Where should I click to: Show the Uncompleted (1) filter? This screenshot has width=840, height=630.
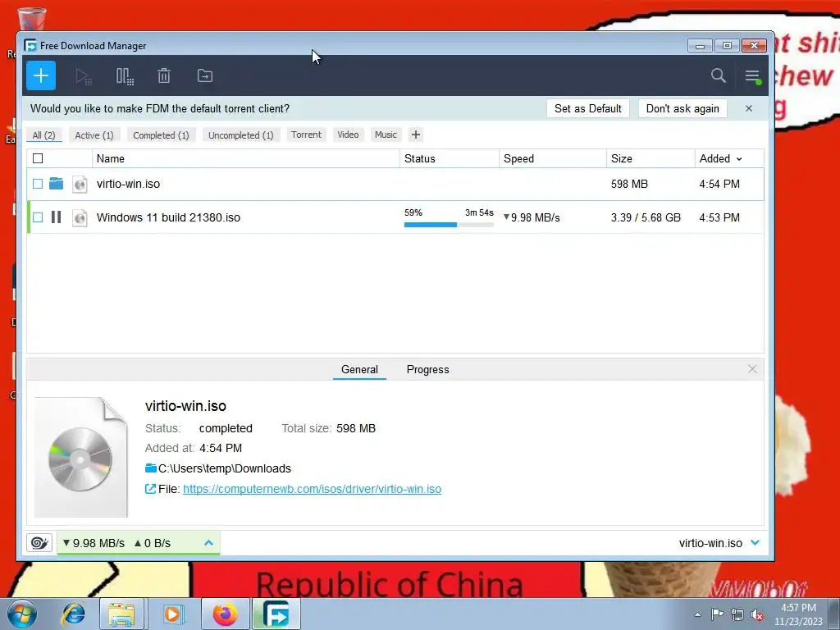241,135
